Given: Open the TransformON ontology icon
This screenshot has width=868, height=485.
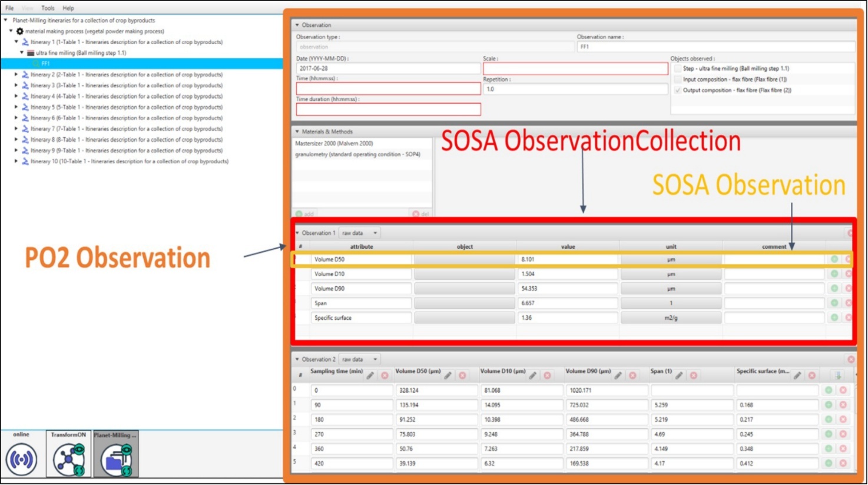Looking at the screenshot, I should 68,459.
